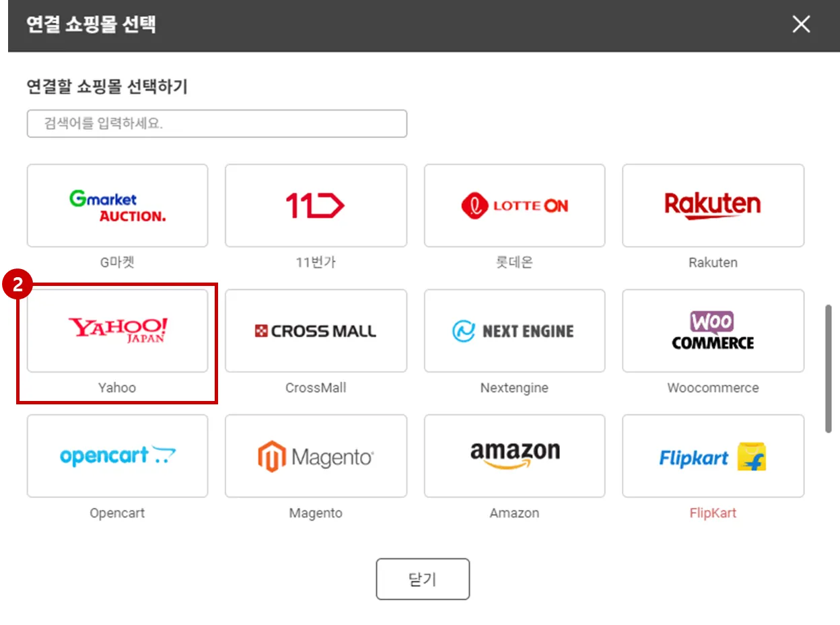The height and width of the screenshot is (625, 840).
Task: Click the red FlipKart text label
Action: [x=713, y=513]
